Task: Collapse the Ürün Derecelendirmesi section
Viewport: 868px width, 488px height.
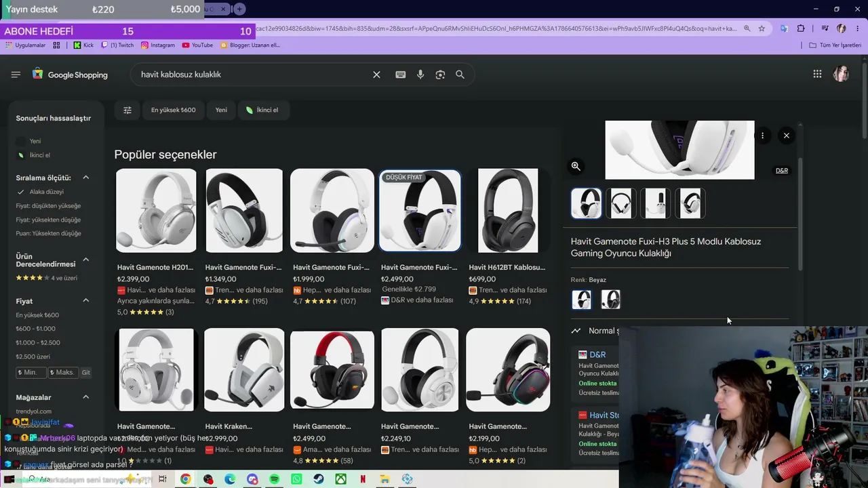Action: click(x=86, y=260)
